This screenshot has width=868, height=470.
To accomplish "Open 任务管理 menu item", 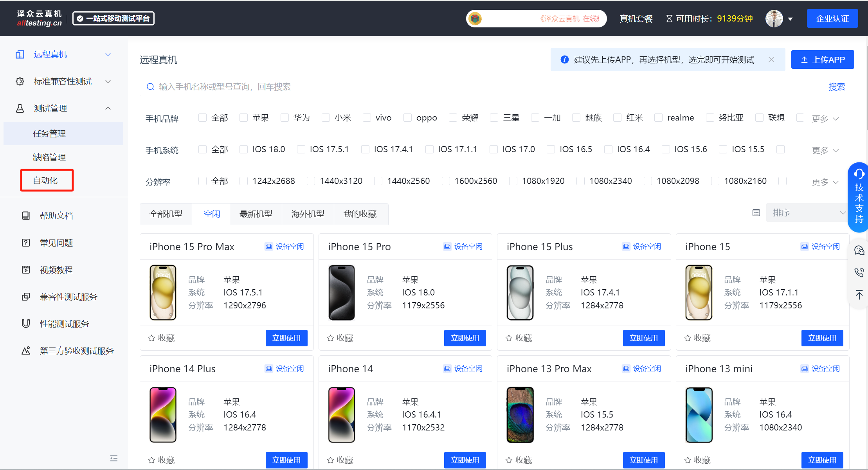I will click(x=63, y=133).
